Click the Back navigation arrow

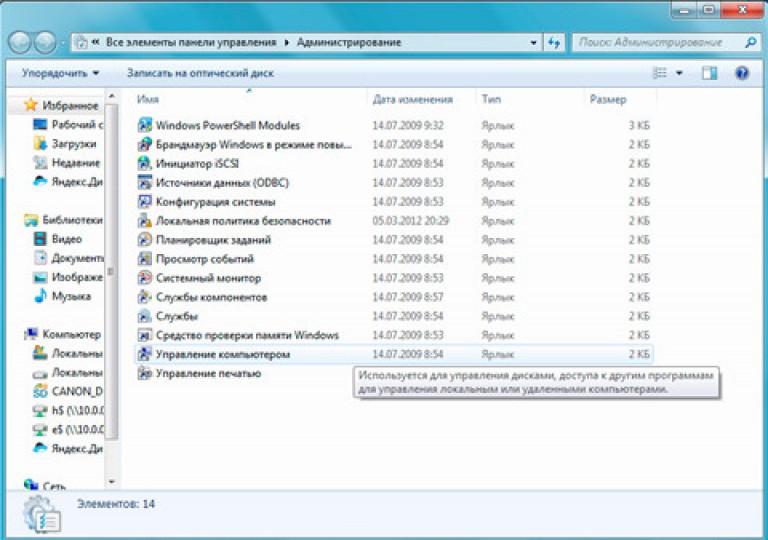(20, 43)
